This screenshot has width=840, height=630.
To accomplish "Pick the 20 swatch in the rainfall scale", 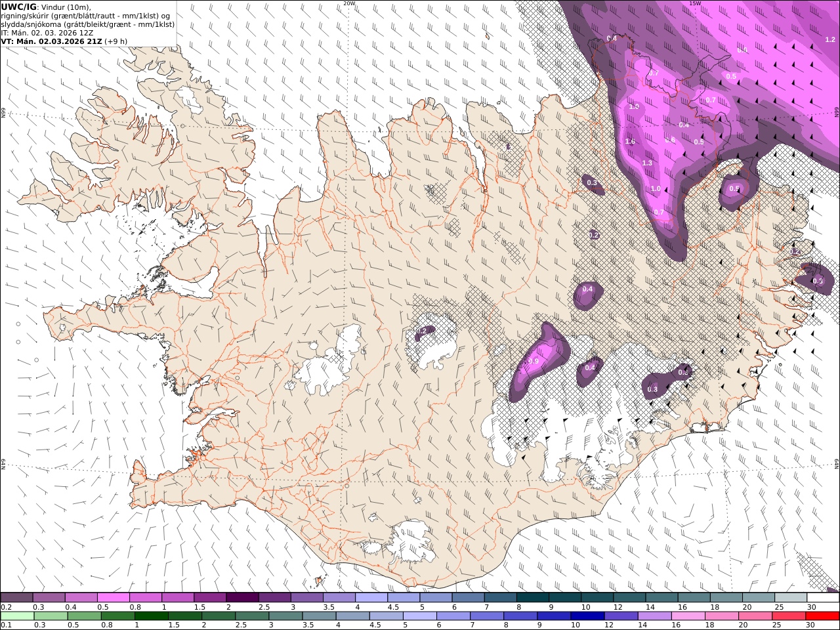I will click(x=755, y=616).
